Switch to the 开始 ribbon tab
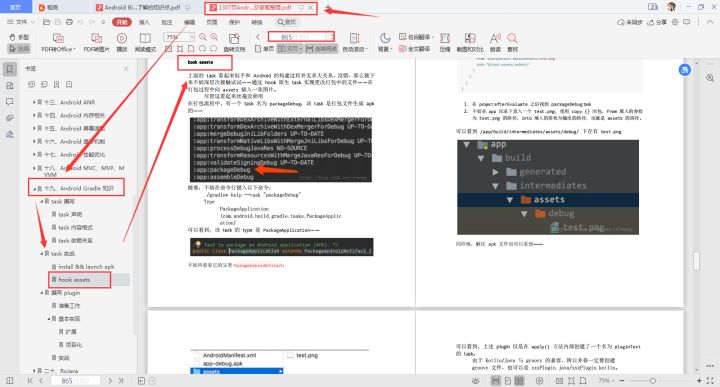 [x=122, y=22]
